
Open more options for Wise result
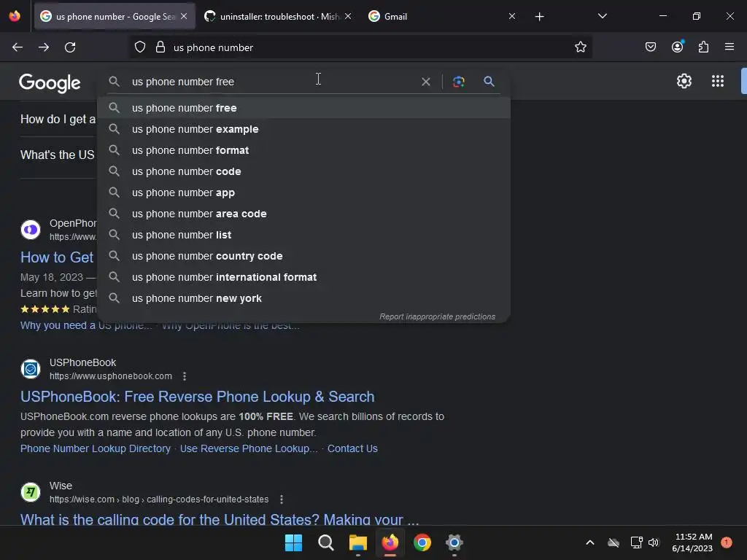click(282, 499)
